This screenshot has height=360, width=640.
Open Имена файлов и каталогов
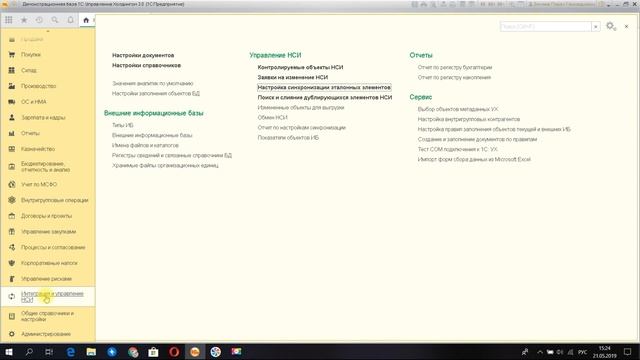click(145, 145)
